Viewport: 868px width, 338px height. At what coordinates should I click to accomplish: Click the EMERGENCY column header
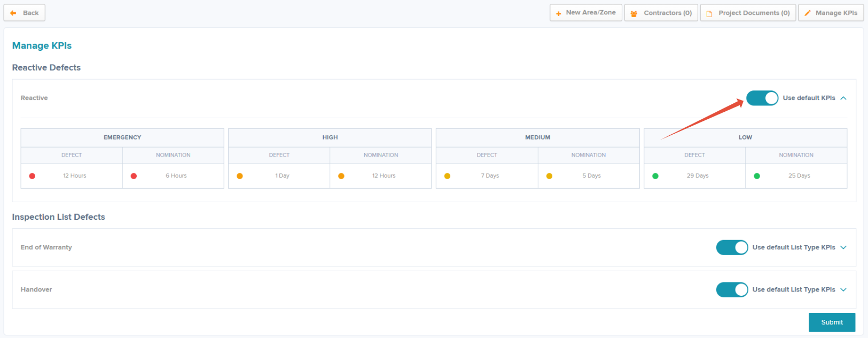[x=122, y=137]
